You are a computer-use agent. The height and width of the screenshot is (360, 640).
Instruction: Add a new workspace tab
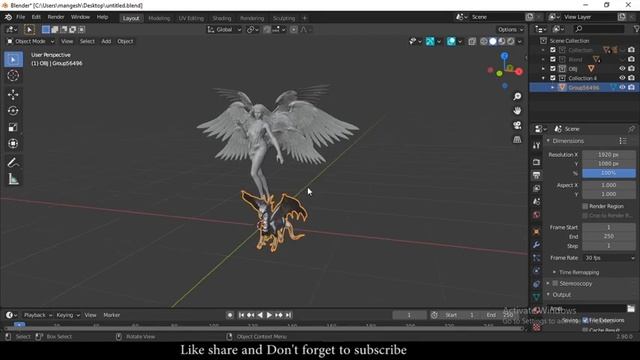304,18
